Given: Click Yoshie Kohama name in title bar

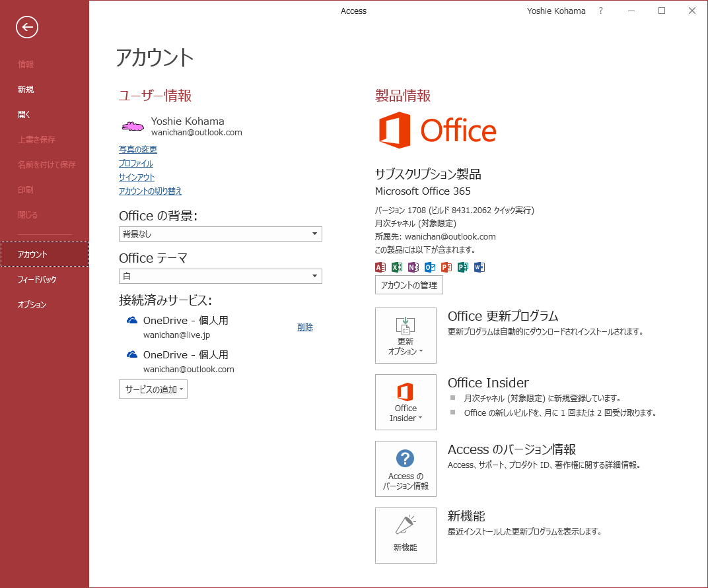Looking at the screenshot, I should 556,11.
